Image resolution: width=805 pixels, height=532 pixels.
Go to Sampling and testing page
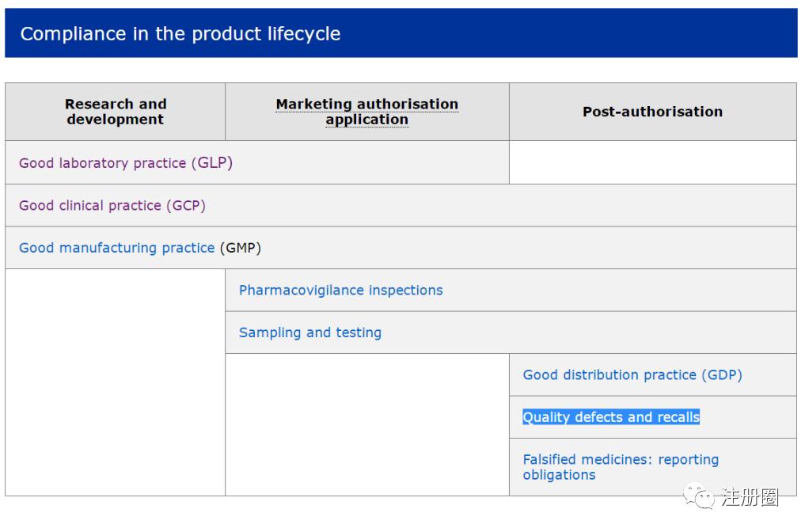click(309, 332)
